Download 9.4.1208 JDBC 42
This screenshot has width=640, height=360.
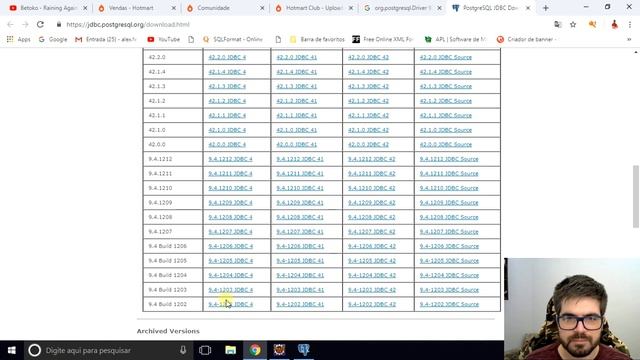(x=371, y=217)
